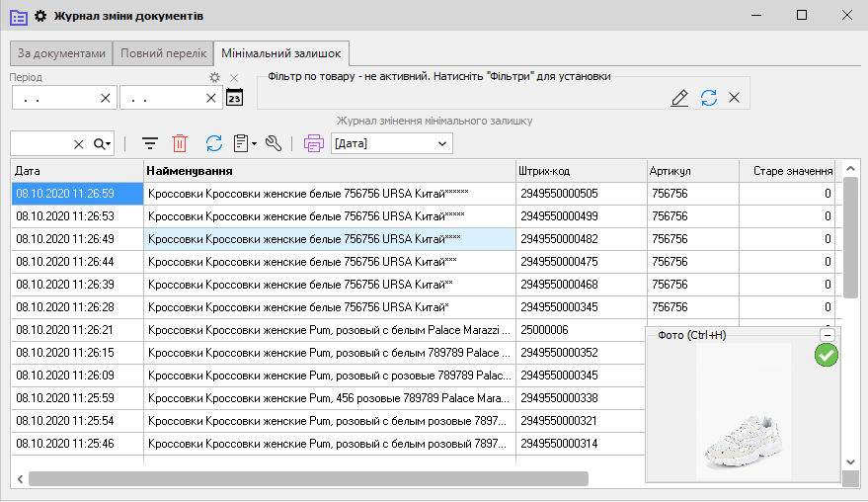The height and width of the screenshot is (502, 868).
Task: Switch to the Повний перелік tab
Action: click(x=163, y=53)
